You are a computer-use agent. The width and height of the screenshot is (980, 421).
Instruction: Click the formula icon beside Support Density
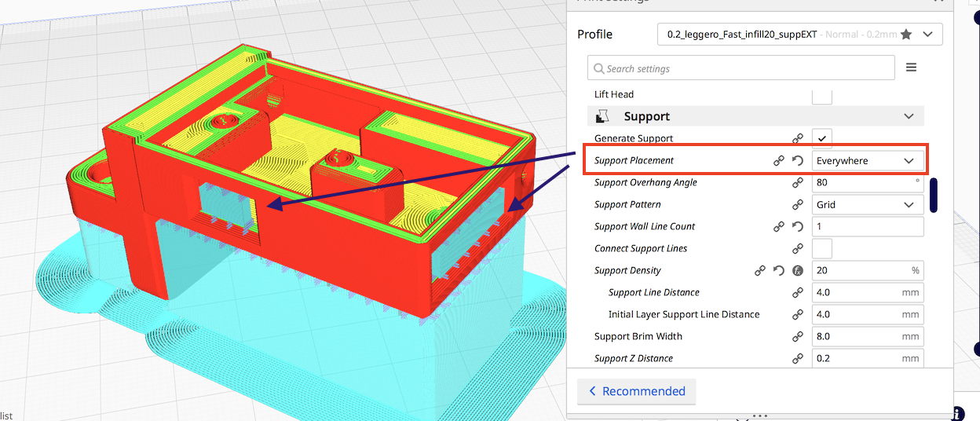[798, 270]
